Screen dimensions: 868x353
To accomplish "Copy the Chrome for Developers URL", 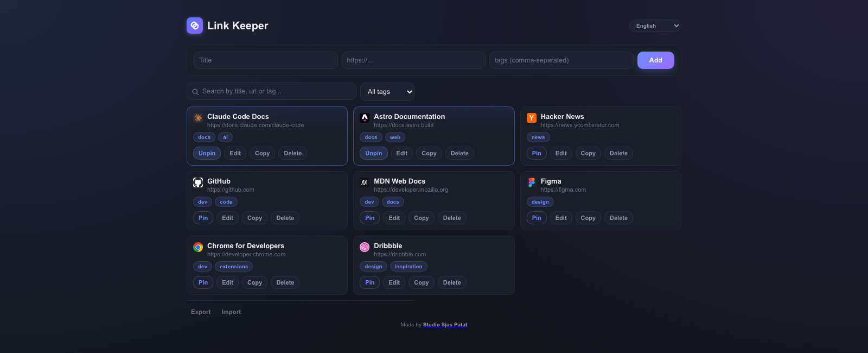I will tap(255, 282).
